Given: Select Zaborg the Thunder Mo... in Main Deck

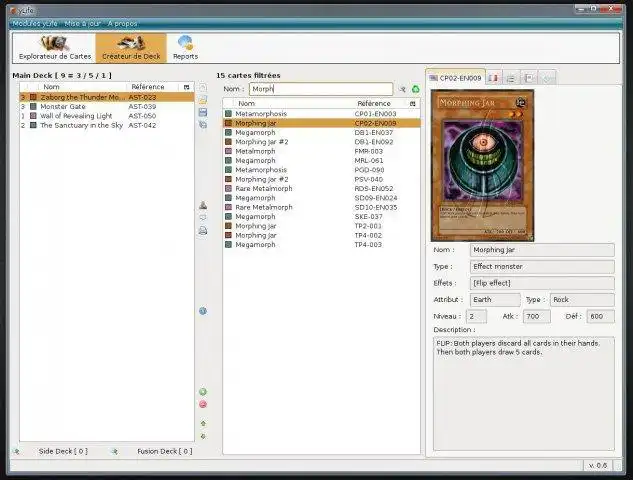Looking at the screenshot, I should pyautogui.click(x=107, y=97).
